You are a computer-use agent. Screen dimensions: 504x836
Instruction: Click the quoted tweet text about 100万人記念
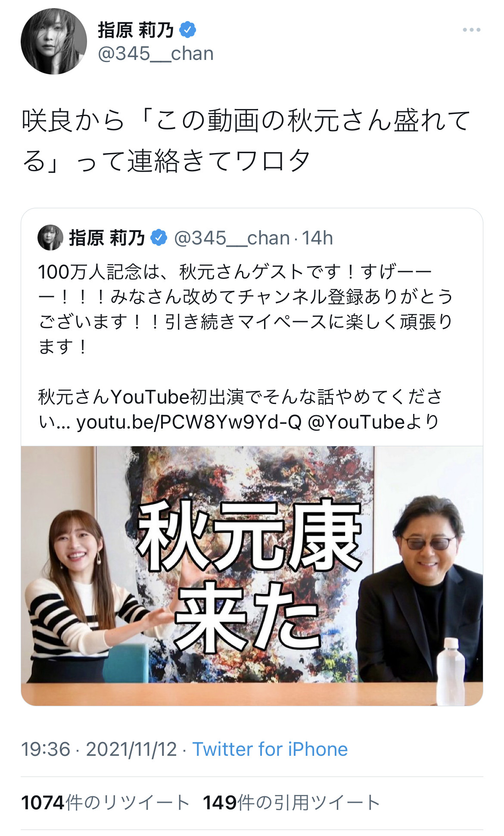246,309
